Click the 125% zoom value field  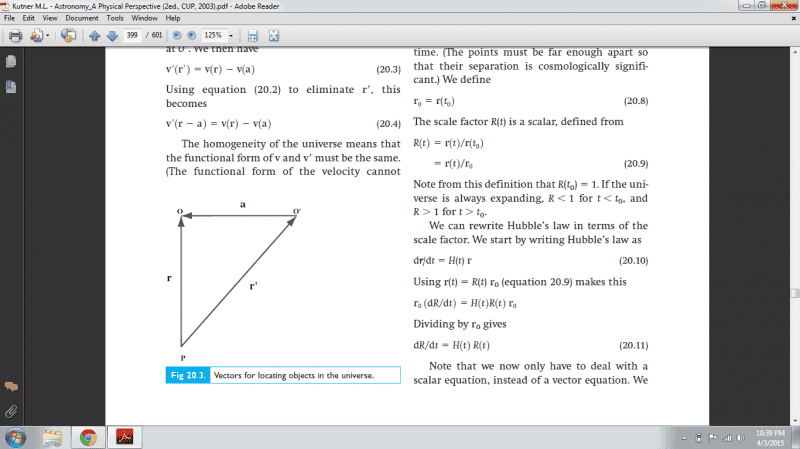click(213, 35)
